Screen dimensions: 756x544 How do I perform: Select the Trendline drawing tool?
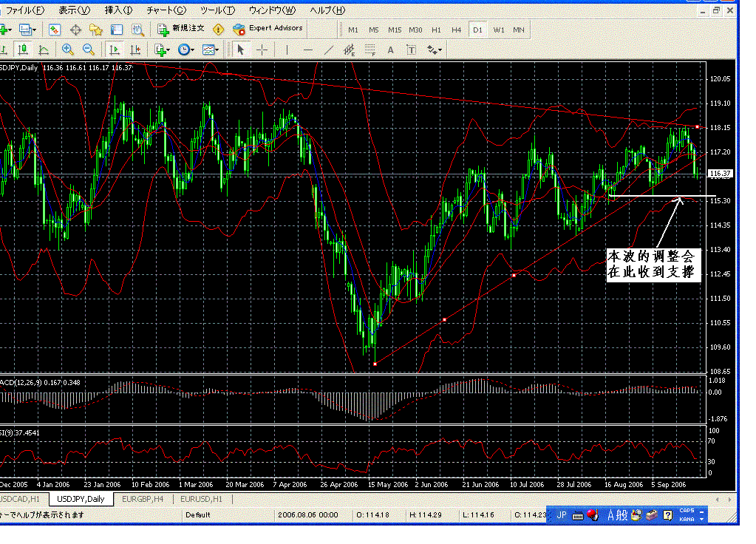coord(329,50)
